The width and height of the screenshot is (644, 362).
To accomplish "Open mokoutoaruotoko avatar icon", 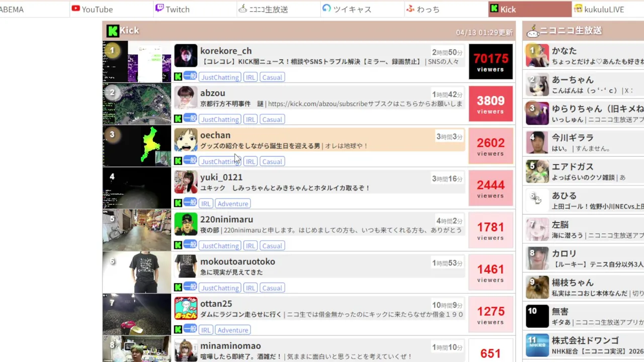I will click(186, 267).
